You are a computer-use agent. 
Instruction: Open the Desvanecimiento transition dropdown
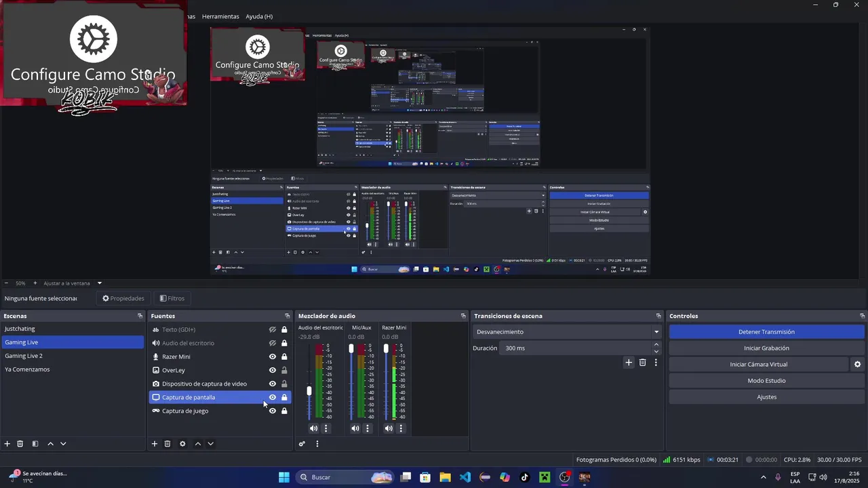click(567, 332)
